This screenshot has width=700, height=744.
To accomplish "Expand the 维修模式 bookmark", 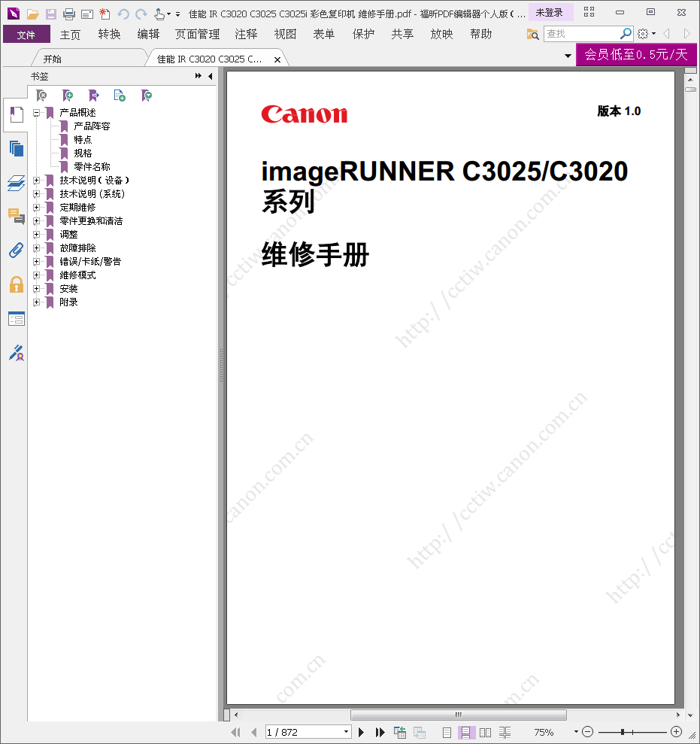I will click(x=36, y=275).
